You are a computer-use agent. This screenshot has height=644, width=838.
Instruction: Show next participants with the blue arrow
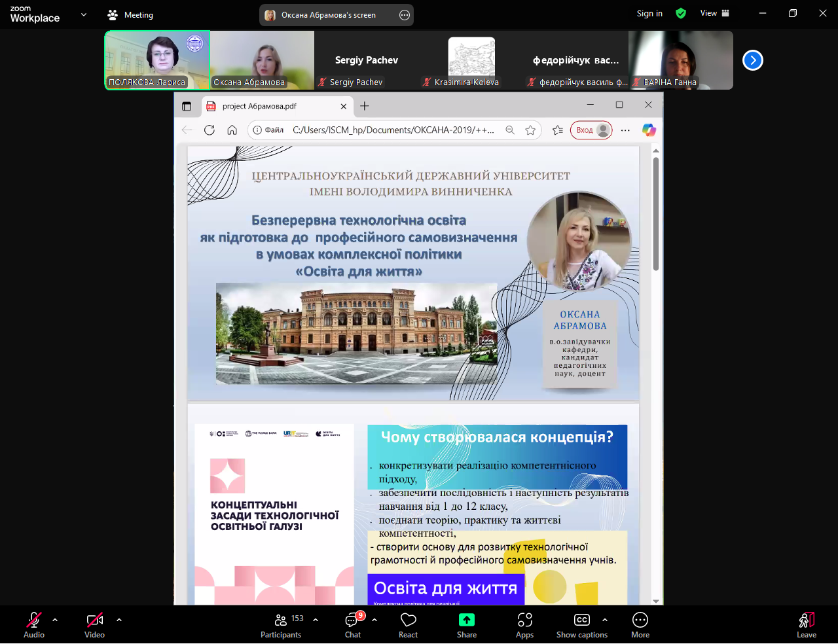(x=753, y=60)
